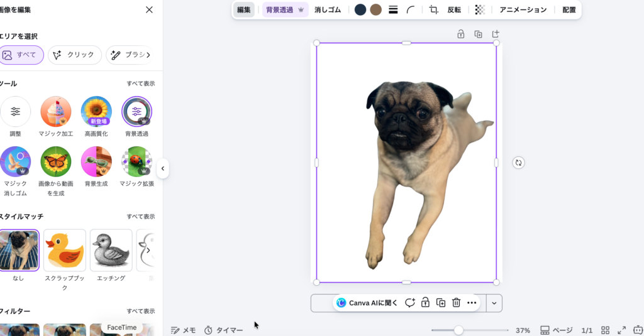Screen dimensions: 644x336
Task: Duplicate the image via the floating toolbar
Action: pos(441,303)
